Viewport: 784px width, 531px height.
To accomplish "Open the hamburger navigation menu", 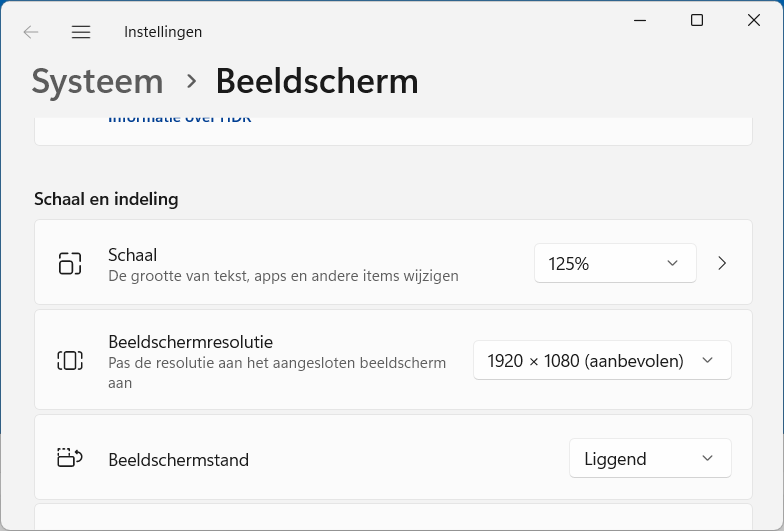I will click(81, 32).
